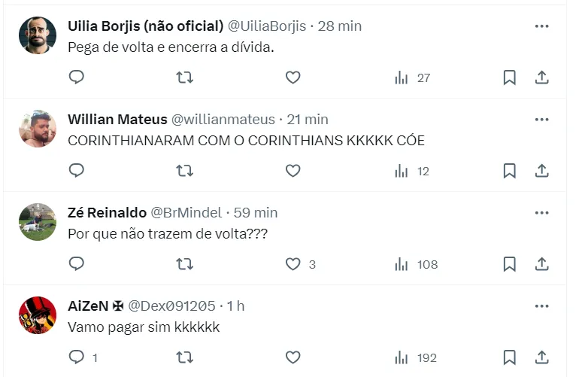Repost Willian Mateus's tweet

pos(184,171)
